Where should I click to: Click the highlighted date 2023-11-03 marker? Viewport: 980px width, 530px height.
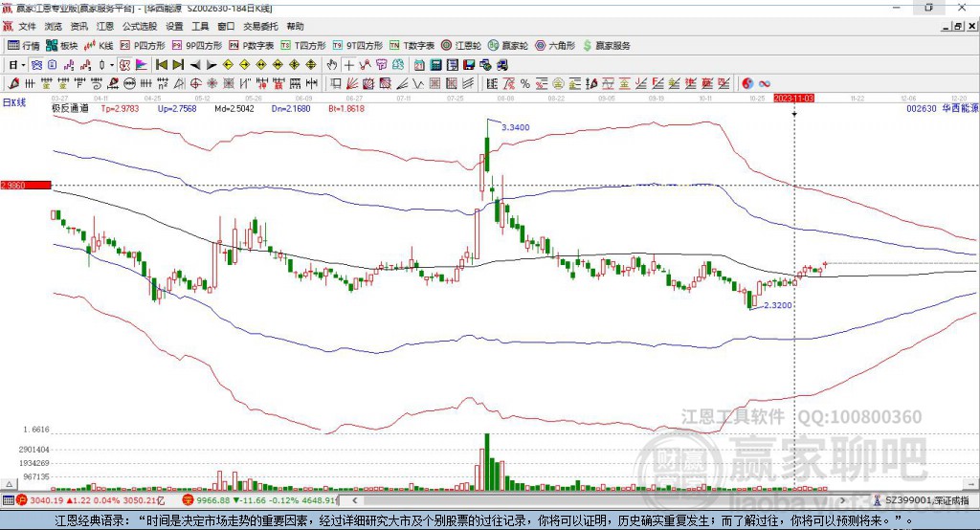pyautogui.click(x=793, y=99)
